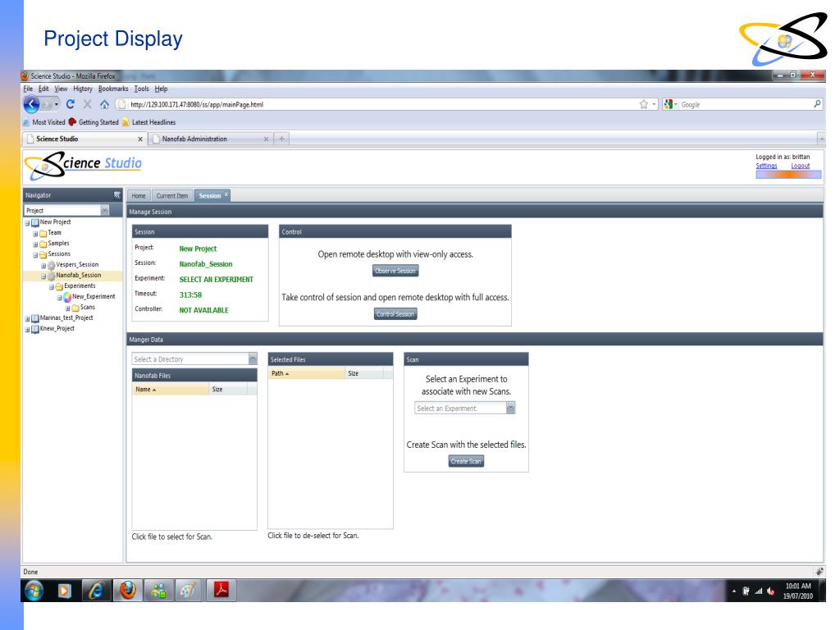Image resolution: width=840 pixels, height=630 pixels.
Task: Open Google search engine selector icon
Action: coord(669,104)
